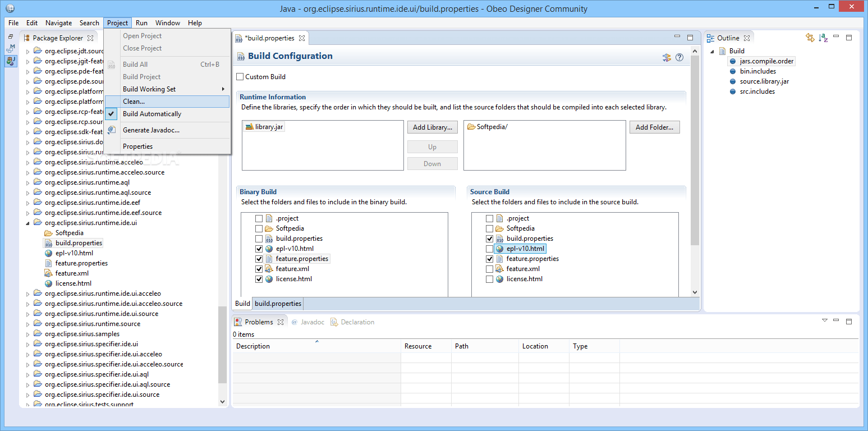Expand the org.eclipse.sirius.samples project

(x=27, y=333)
